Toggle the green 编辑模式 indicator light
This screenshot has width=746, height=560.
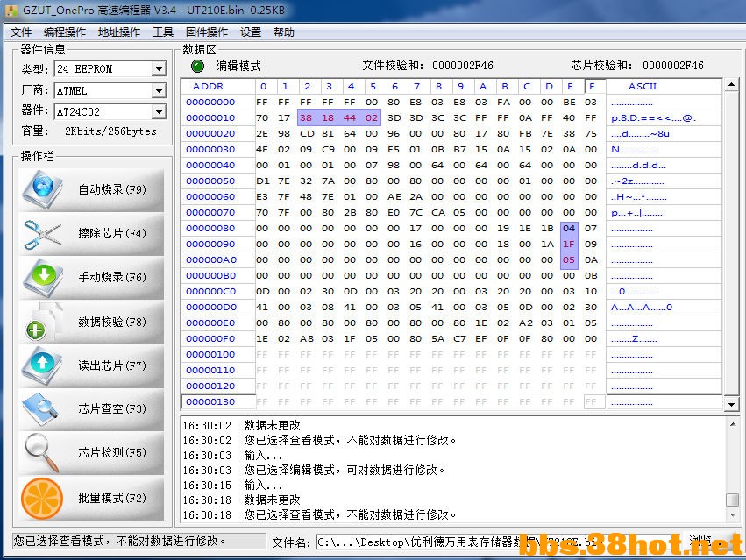pyautogui.click(x=197, y=66)
